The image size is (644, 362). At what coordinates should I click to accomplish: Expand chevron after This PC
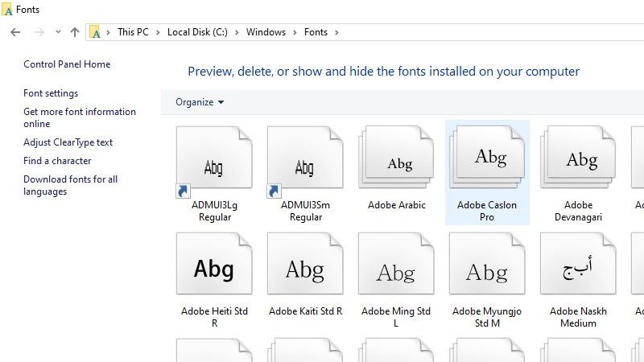(158, 32)
